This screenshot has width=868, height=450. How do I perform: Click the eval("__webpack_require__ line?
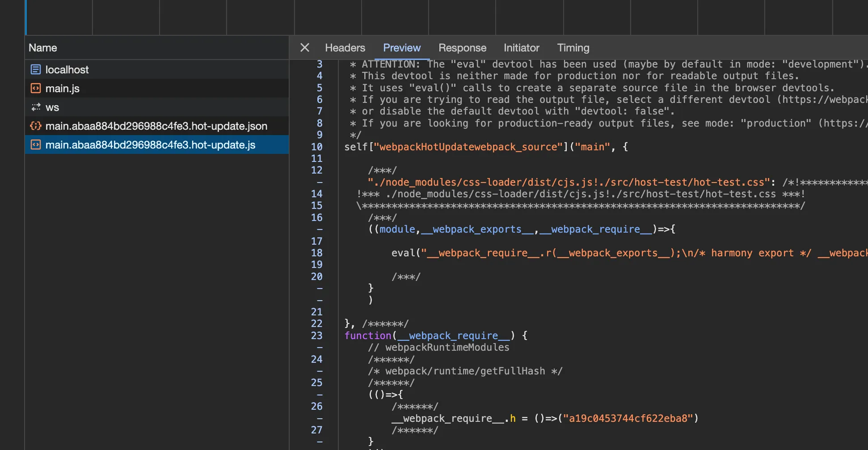tap(629, 253)
